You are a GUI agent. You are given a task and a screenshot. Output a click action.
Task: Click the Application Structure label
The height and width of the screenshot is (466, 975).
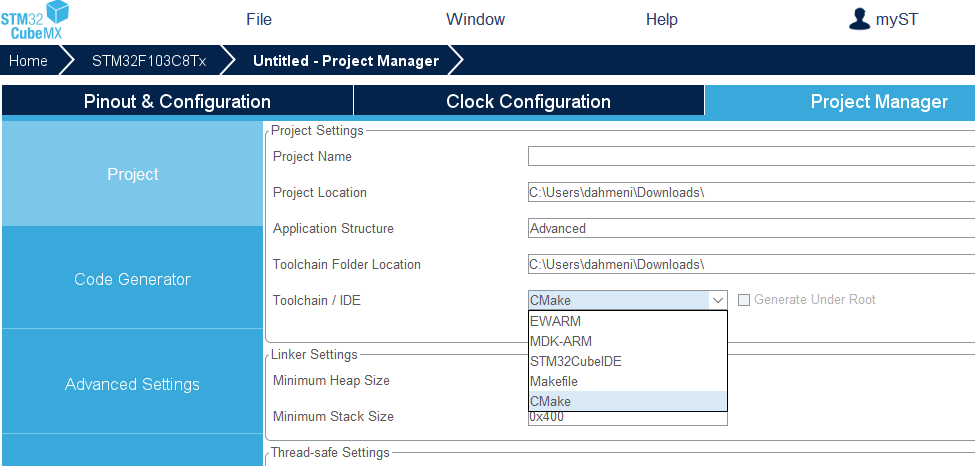(333, 228)
